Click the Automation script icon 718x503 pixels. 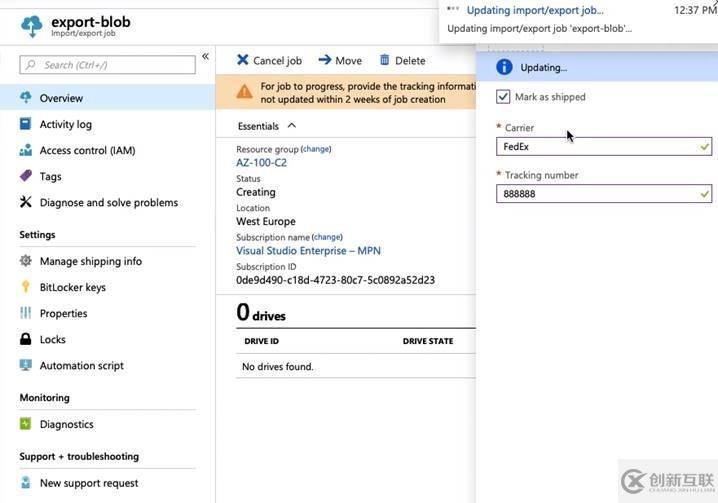(x=26, y=365)
